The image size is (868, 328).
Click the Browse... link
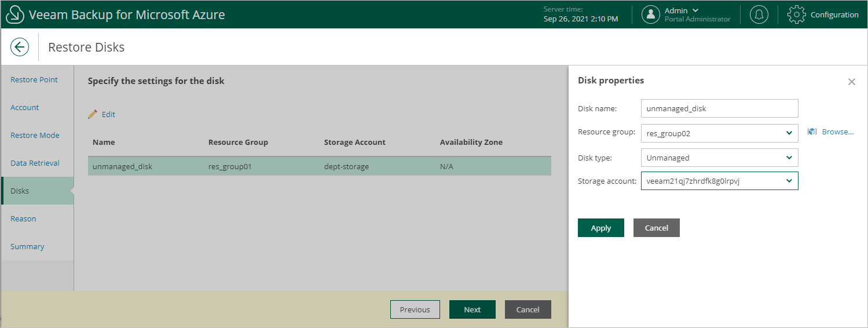pyautogui.click(x=838, y=132)
